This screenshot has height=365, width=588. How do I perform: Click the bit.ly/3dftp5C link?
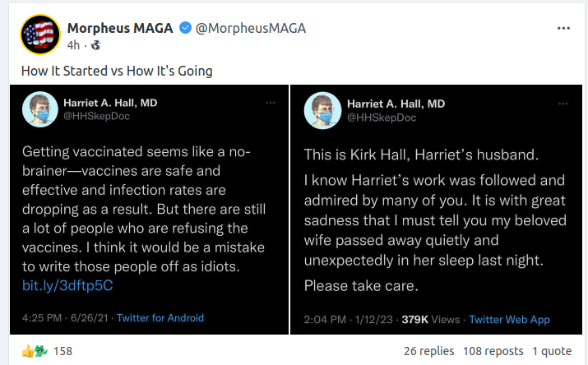67,286
